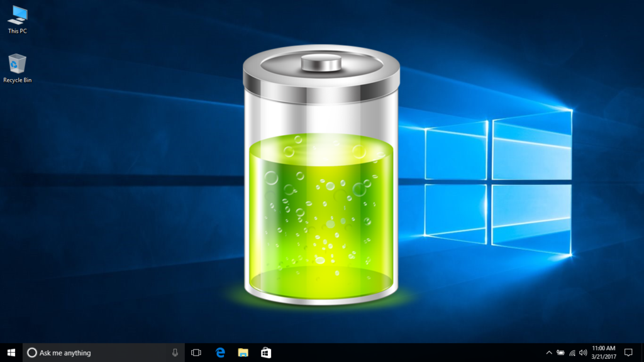The width and height of the screenshot is (644, 362).
Task: Open the clock showing 11:00 AM
Action: (x=604, y=353)
